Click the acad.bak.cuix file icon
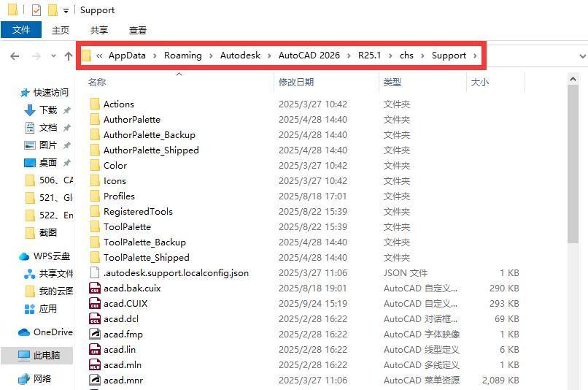Screen dimensions: 588x390 tap(95, 288)
